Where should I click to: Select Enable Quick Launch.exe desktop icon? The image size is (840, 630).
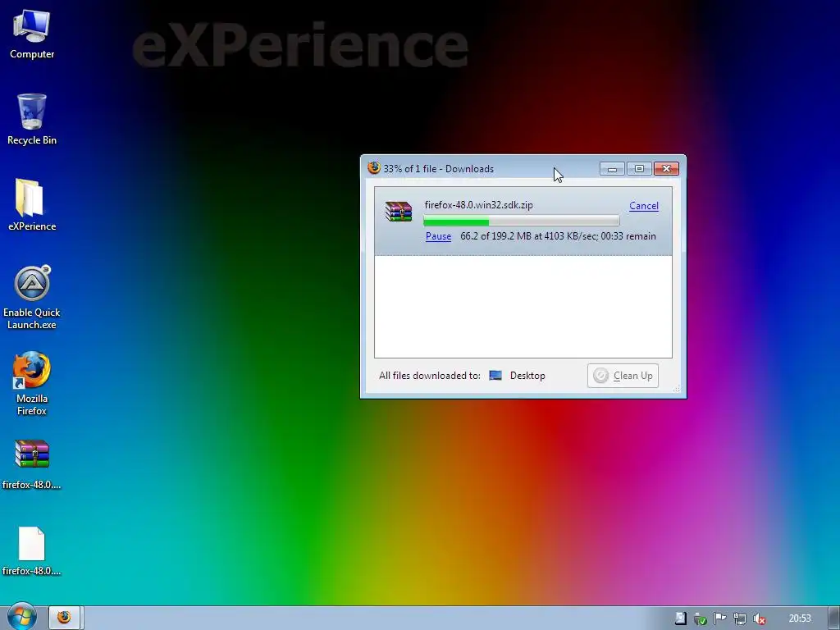[x=32, y=297]
